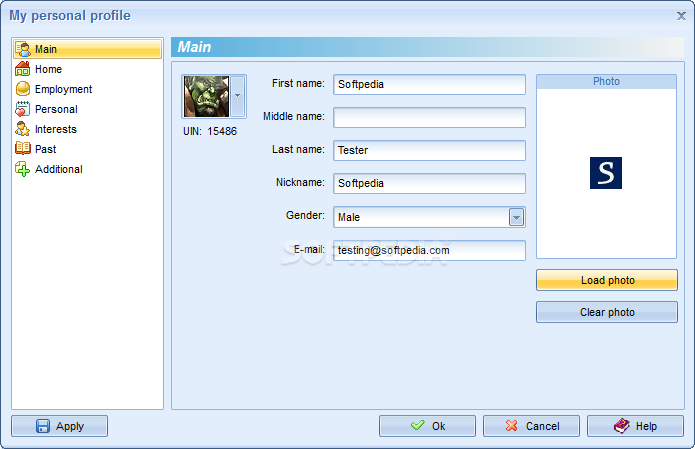
Task: Click the Past open book icon
Action: click(23, 148)
